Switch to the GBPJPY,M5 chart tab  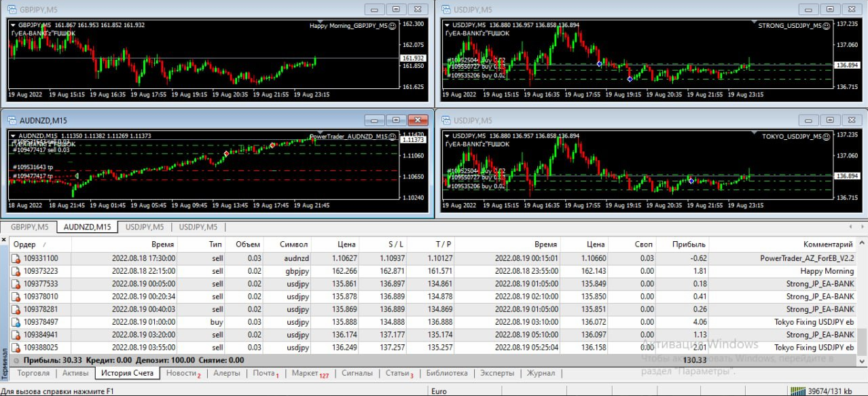(x=30, y=227)
